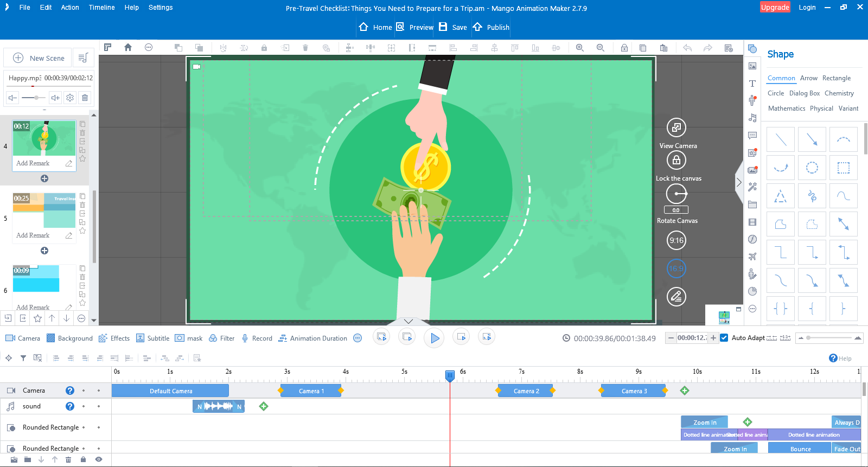The image size is (868, 467).
Task: Switch to the Arrow shape tab
Action: (x=808, y=78)
